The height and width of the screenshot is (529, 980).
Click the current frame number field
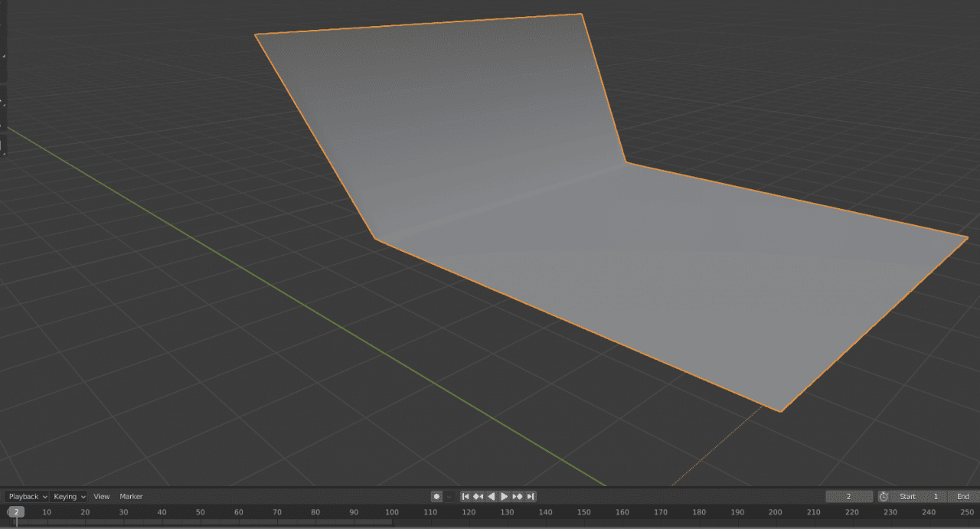[x=849, y=496]
